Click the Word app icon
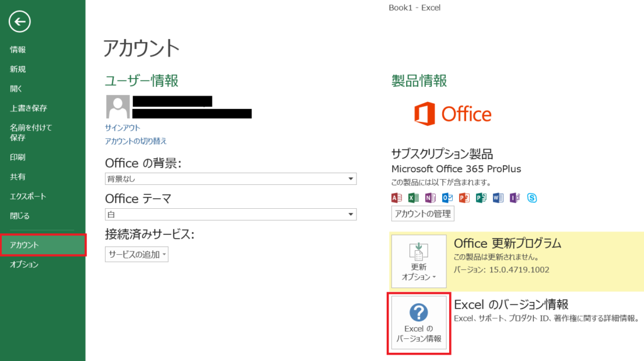 click(x=498, y=198)
